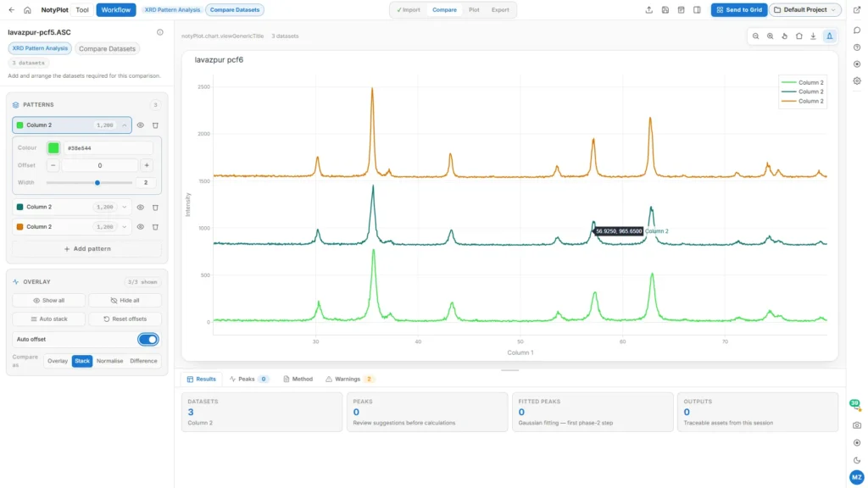Reset chart view with the home icon
868x488 pixels.
tap(798, 36)
